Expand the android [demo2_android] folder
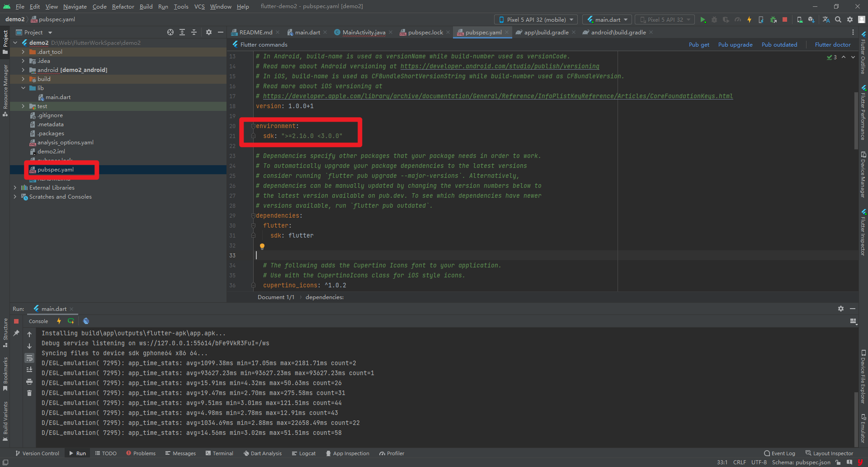The width and height of the screenshot is (868, 467). pos(23,70)
